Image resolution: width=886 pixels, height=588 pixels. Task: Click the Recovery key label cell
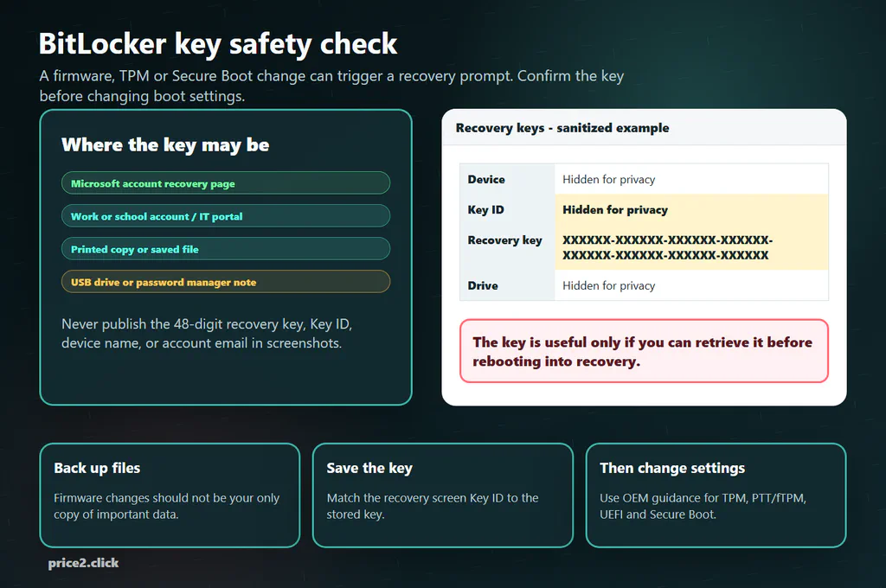click(507, 247)
